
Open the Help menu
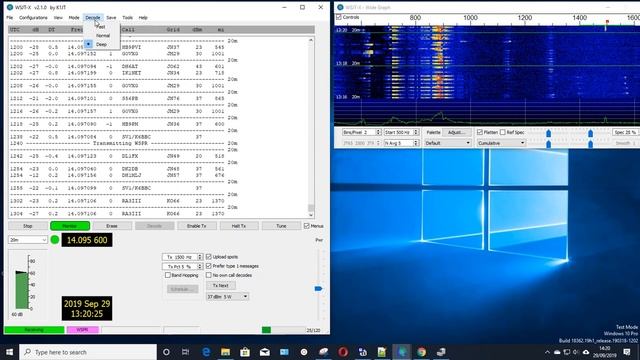click(143, 18)
